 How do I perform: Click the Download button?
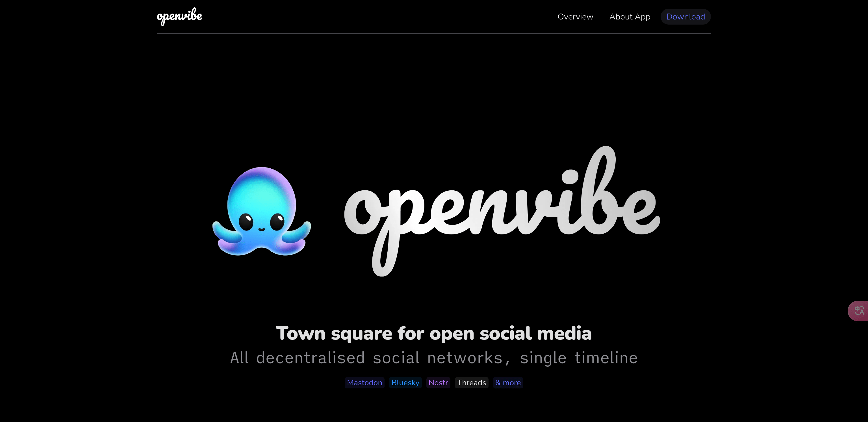pos(685,16)
